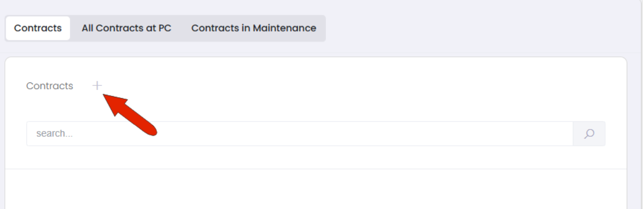Viewport: 644px width, 209px height.
Task: Return to the first Contracts tab
Action: (x=38, y=28)
